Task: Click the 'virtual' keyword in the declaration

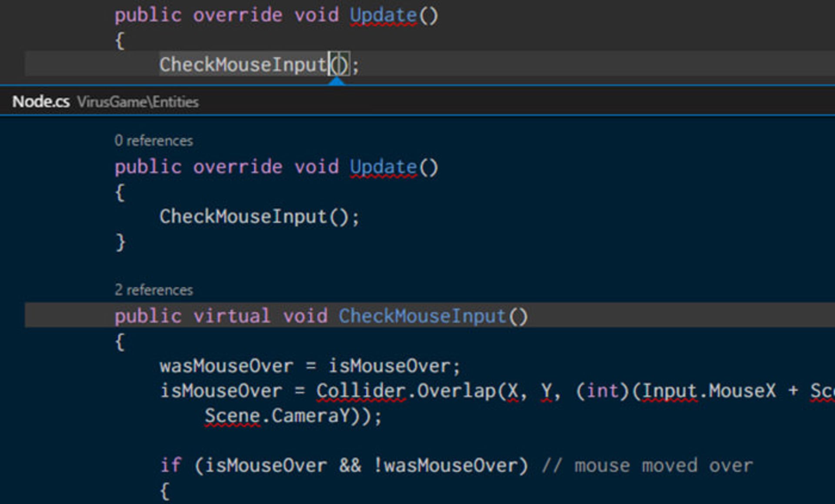Action: [232, 316]
